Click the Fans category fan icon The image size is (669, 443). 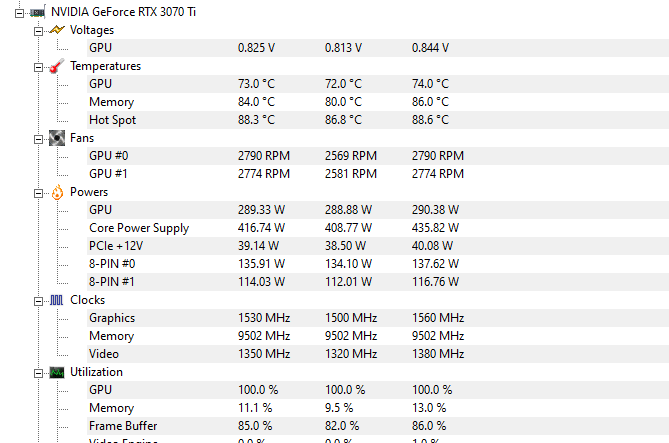(x=57, y=138)
